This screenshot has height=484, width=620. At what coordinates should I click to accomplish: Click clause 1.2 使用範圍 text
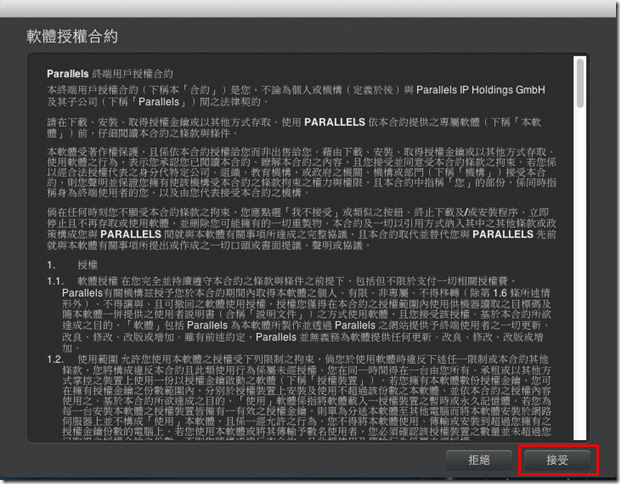(x=299, y=397)
